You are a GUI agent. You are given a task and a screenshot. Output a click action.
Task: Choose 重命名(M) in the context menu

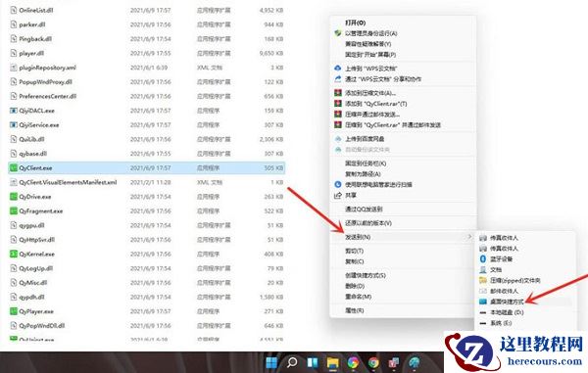(x=358, y=297)
